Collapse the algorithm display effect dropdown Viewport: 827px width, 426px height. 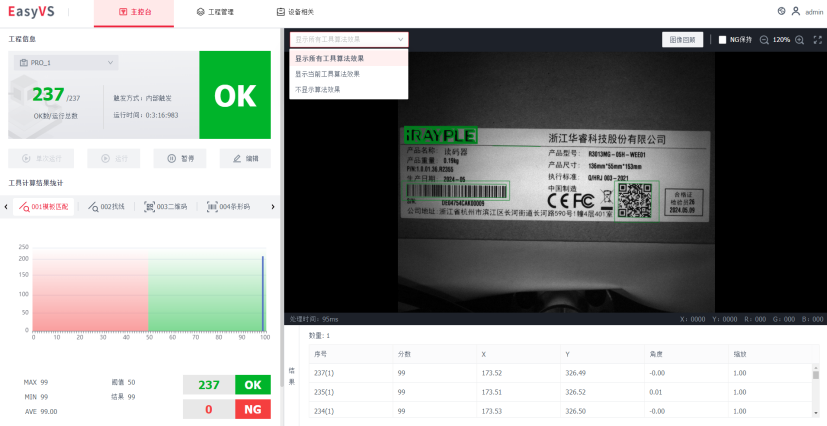coord(349,39)
